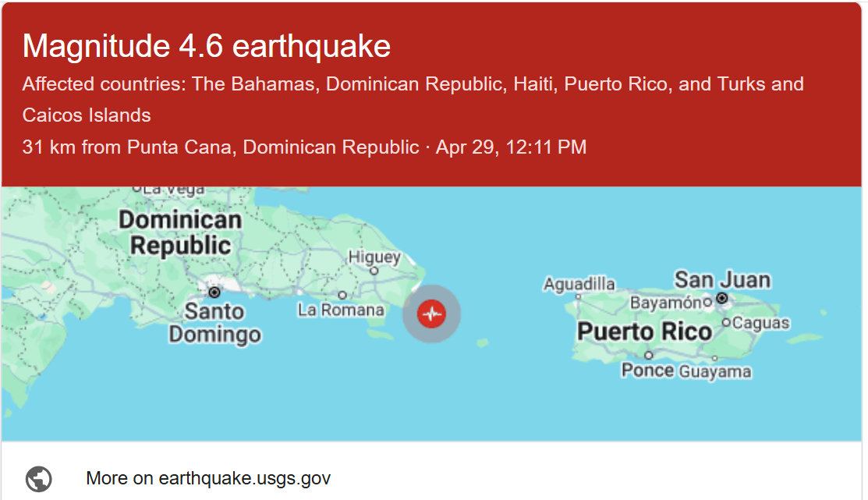Click the Santo Domingo capital dot marker
Viewport: 868px width, 500px height.
click(x=214, y=293)
